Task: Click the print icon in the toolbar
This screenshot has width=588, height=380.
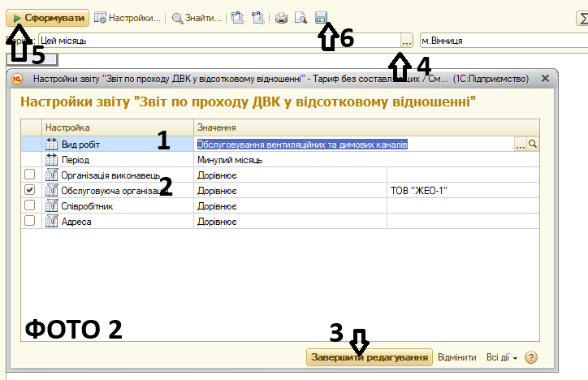Action: [281, 16]
